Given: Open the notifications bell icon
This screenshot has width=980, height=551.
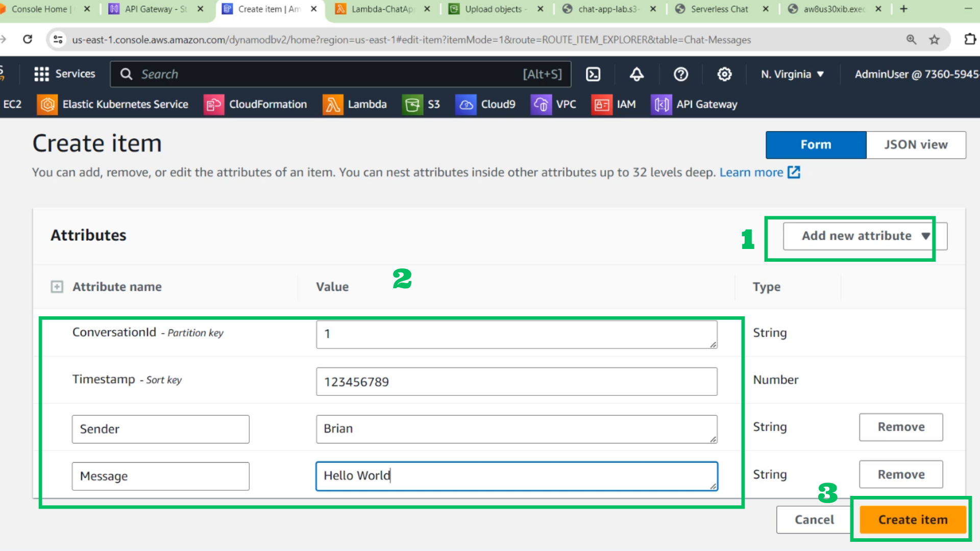Looking at the screenshot, I should tap(636, 74).
